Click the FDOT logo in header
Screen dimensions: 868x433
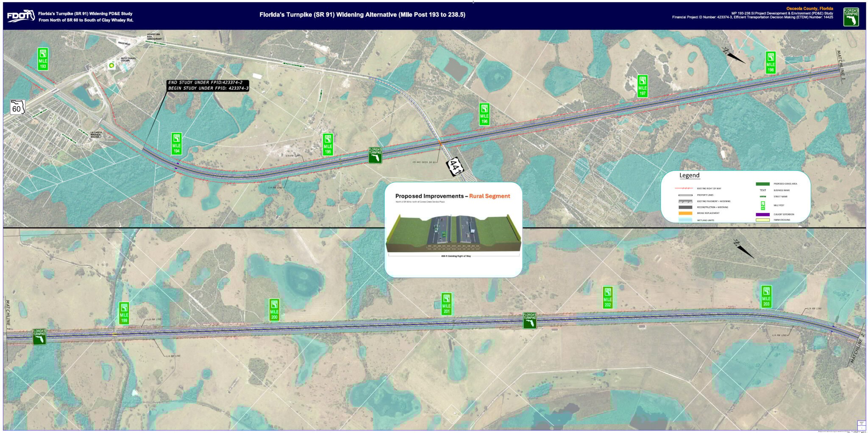coord(20,16)
